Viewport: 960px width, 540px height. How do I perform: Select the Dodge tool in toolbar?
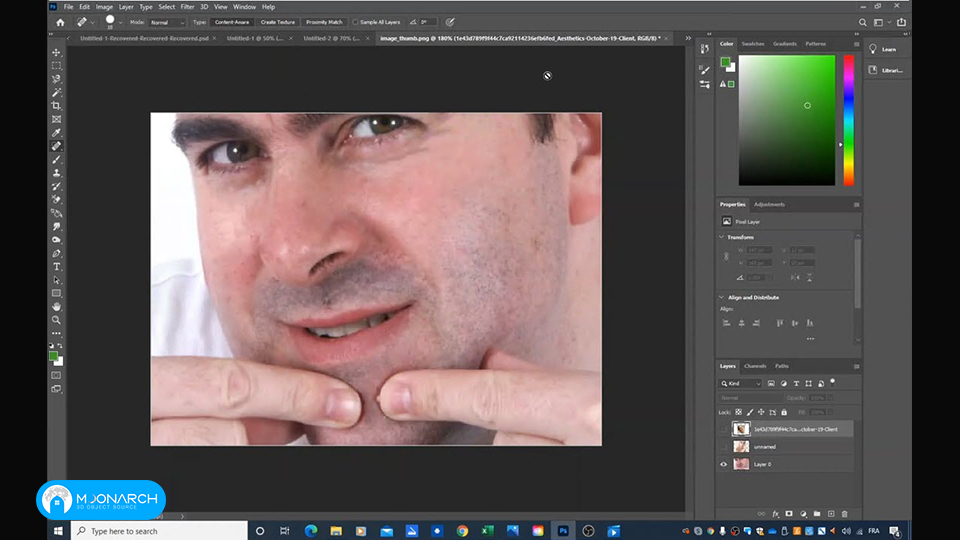56,240
